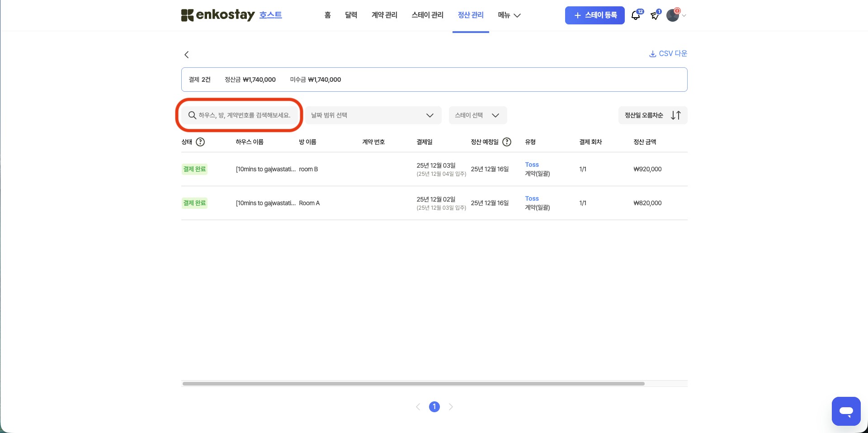868x433 pixels.
Task: Click the enkostay logo
Action: [218, 15]
